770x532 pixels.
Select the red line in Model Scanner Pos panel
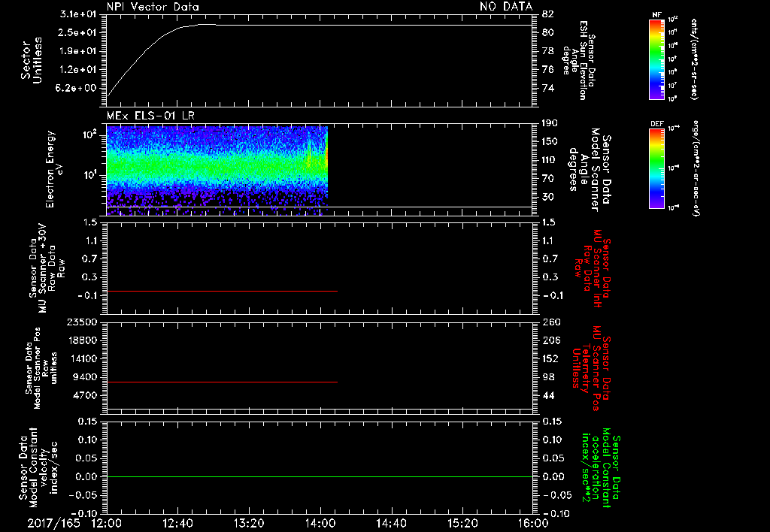[222, 382]
